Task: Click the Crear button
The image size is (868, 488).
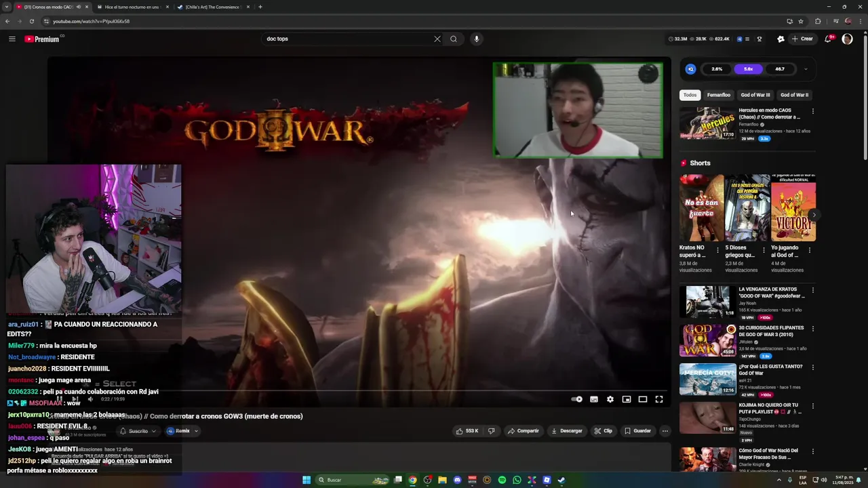Action: 802,39
